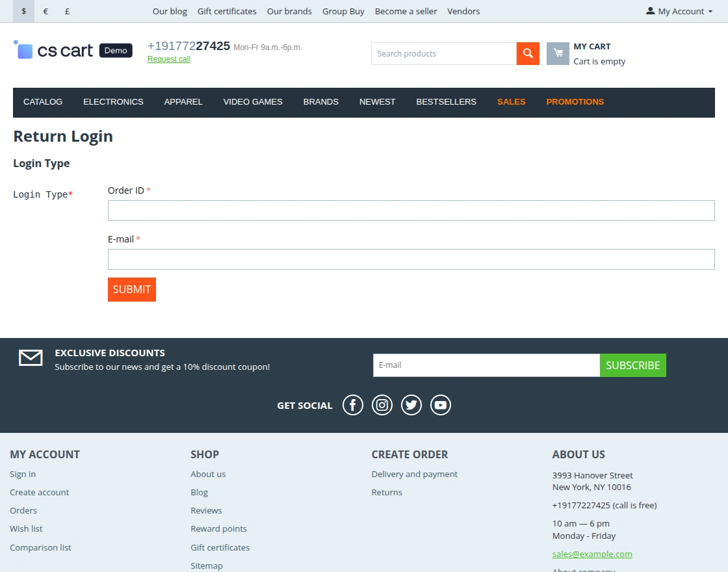Click the My Account person icon
The height and width of the screenshot is (572, 728).
click(649, 10)
